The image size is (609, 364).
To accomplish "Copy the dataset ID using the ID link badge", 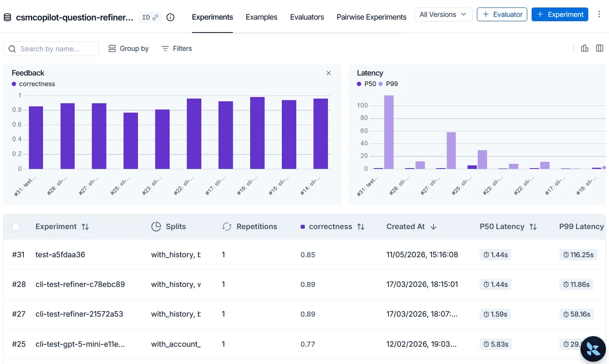I will tap(150, 17).
